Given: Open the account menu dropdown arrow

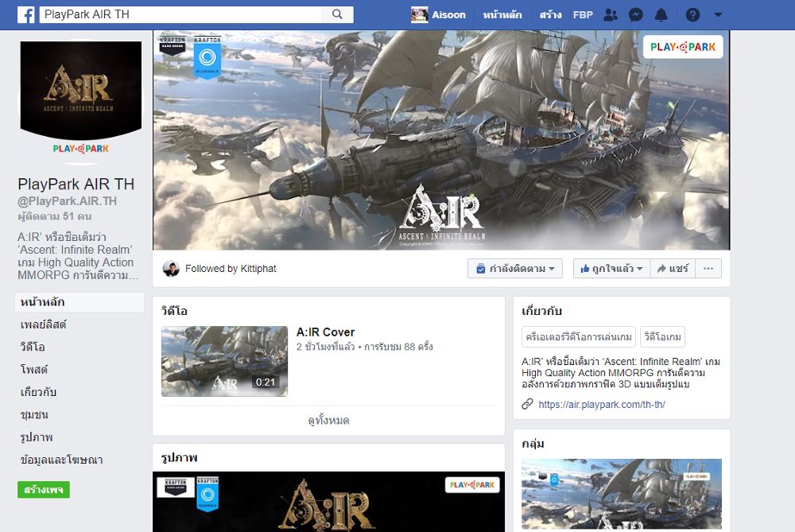Looking at the screenshot, I should pyautogui.click(x=719, y=14).
